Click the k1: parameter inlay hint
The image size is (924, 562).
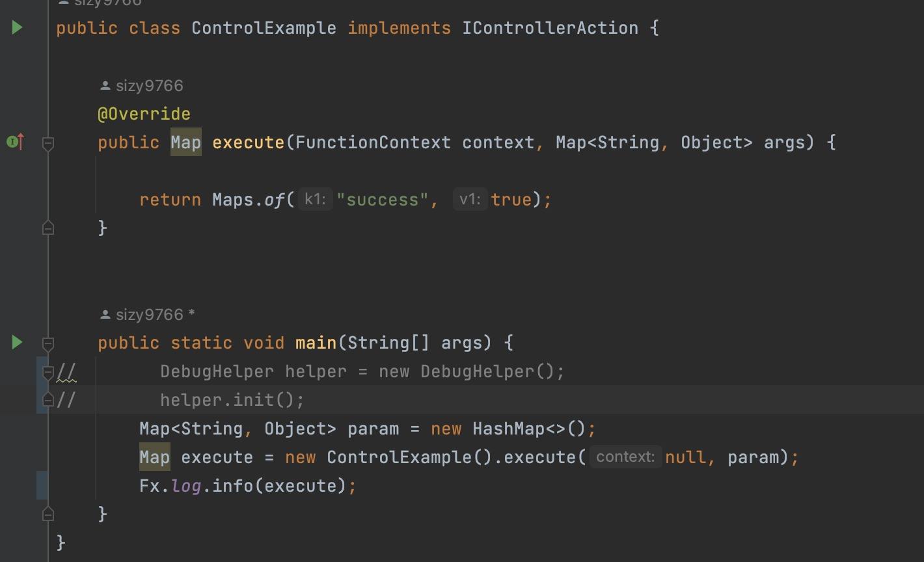pyautogui.click(x=316, y=200)
